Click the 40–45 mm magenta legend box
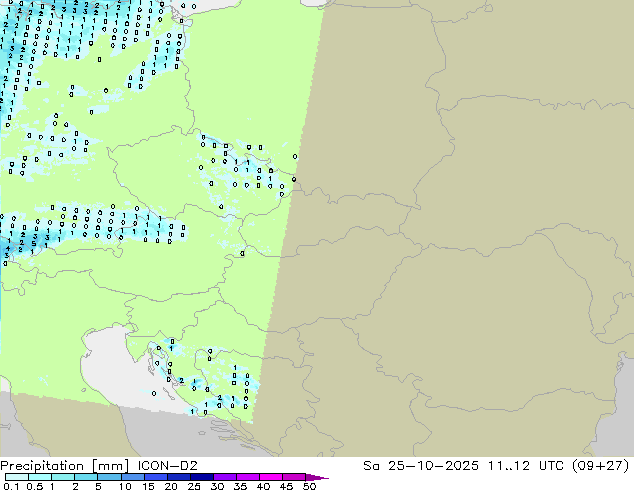Screen dimensions: 634x490 [x=271, y=477]
